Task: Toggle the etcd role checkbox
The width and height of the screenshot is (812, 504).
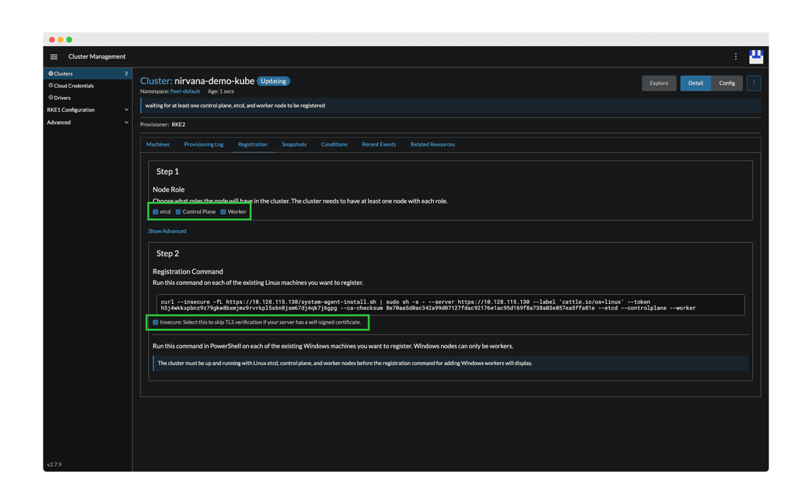Action: click(156, 212)
